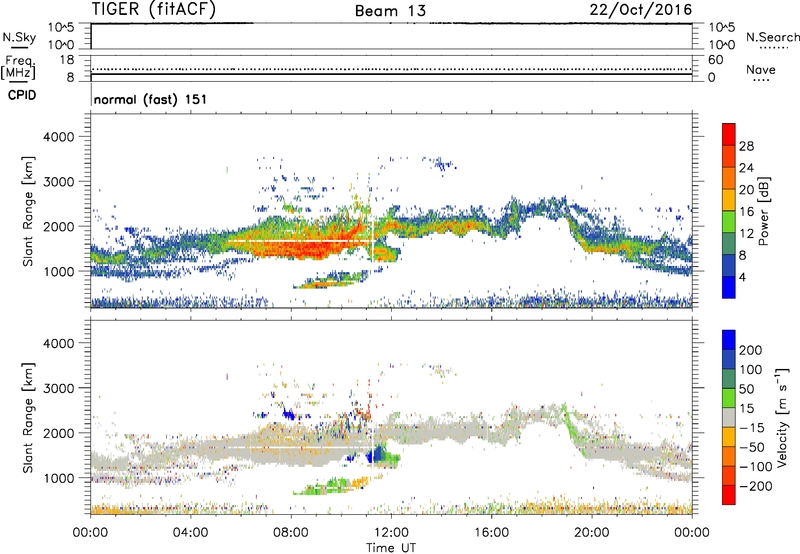The height and width of the screenshot is (554, 800).
Task: Select the 3000 tick of the velocity panel
Action: pyautogui.click(x=58, y=388)
